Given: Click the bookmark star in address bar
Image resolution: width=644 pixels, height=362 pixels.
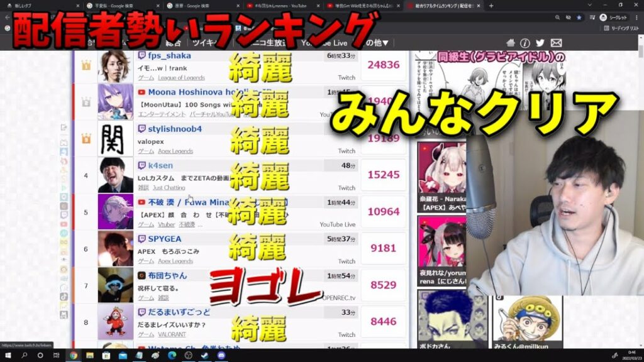Looking at the screenshot, I should [x=579, y=18].
